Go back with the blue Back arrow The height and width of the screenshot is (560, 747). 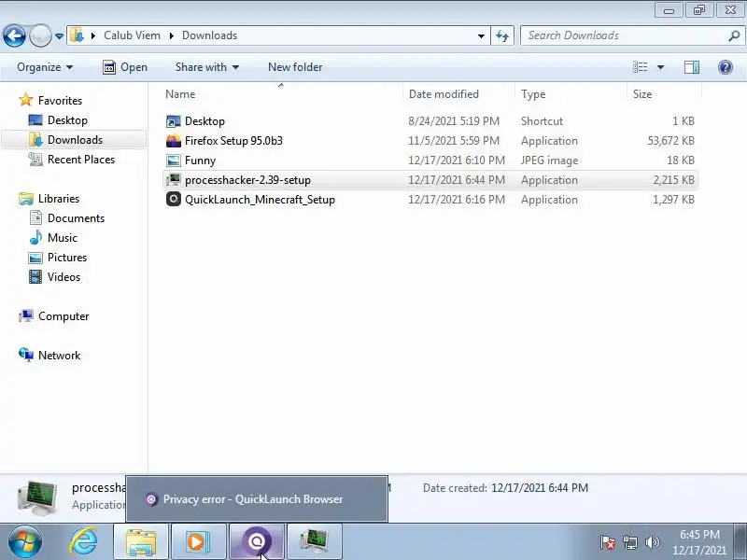coord(14,35)
